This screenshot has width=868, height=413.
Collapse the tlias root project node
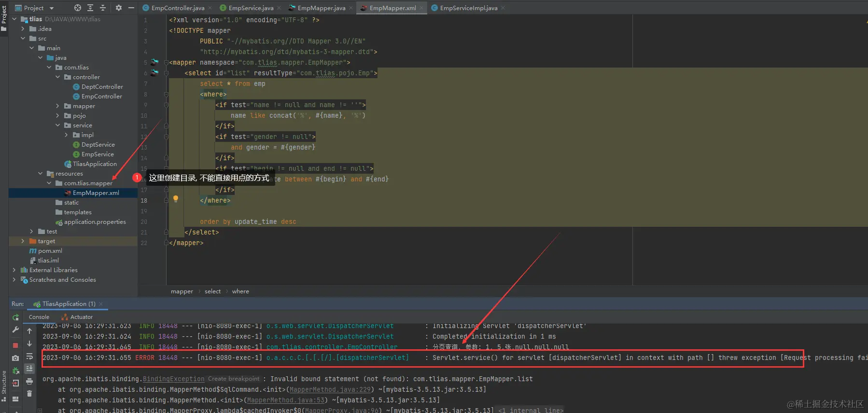pyautogui.click(x=14, y=19)
